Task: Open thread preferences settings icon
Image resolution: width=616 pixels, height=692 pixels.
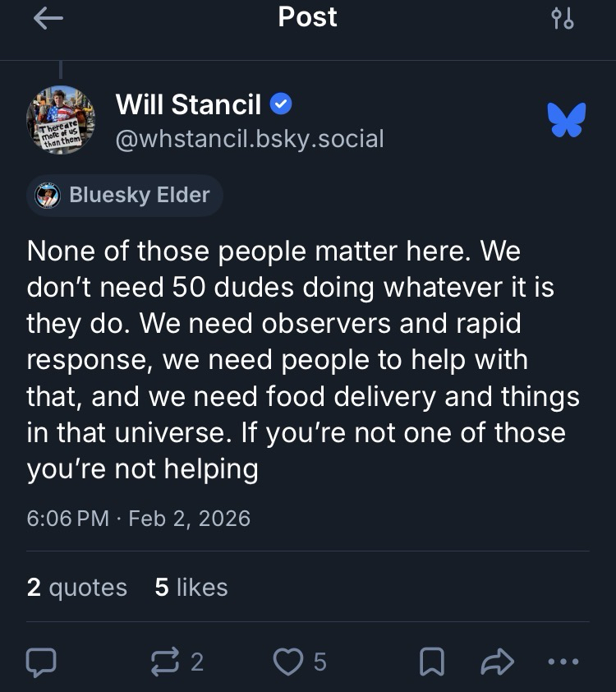Action: tap(563, 19)
